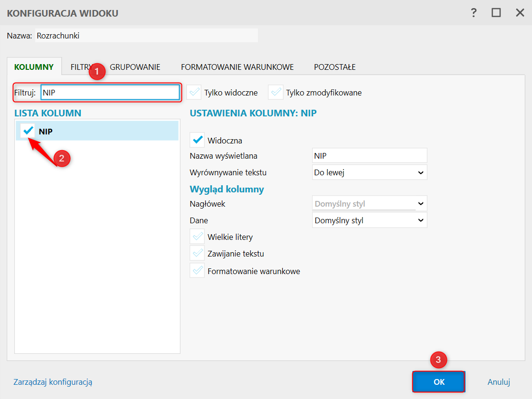Confirm with the OK button

click(x=439, y=382)
